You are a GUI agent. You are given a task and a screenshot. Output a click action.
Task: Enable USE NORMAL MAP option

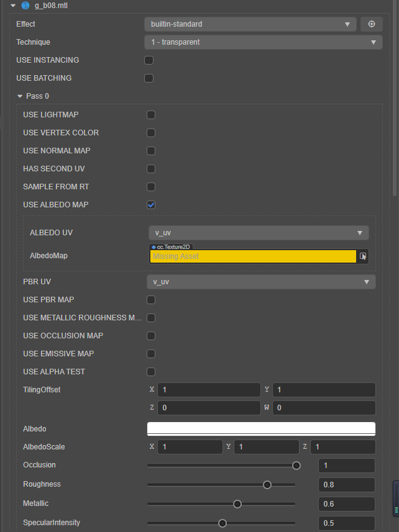151,151
